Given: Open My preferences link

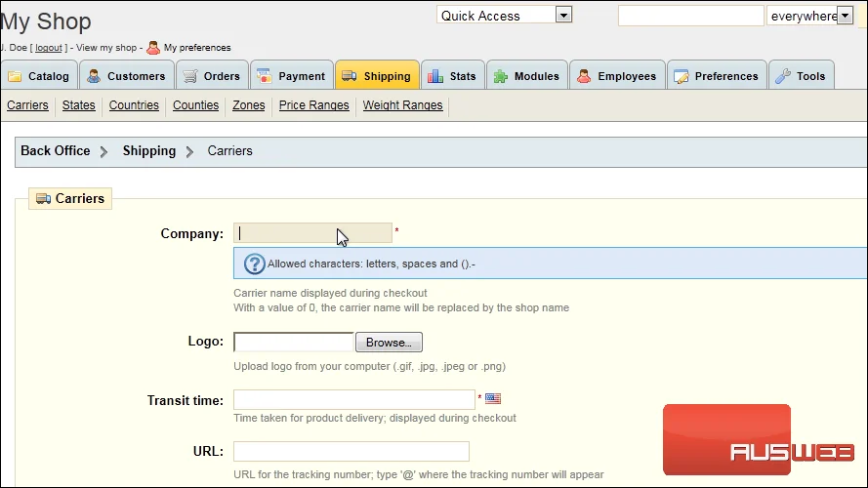Looking at the screenshot, I should point(197,48).
